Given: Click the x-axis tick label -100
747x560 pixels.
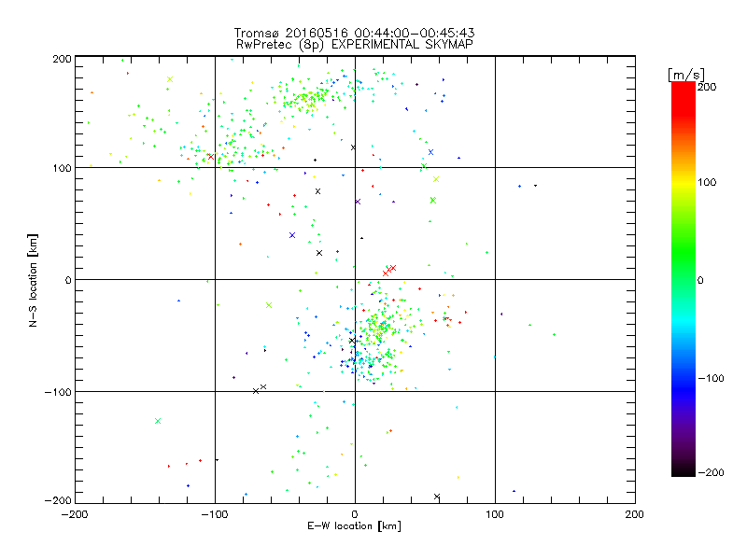Looking at the screenshot, I should pyautogui.click(x=215, y=514).
